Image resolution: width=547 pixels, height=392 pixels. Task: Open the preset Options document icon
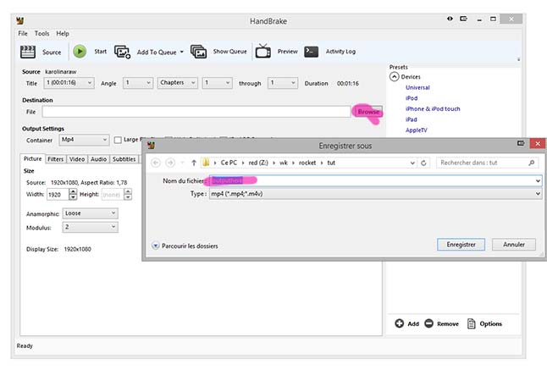point(472,323)
